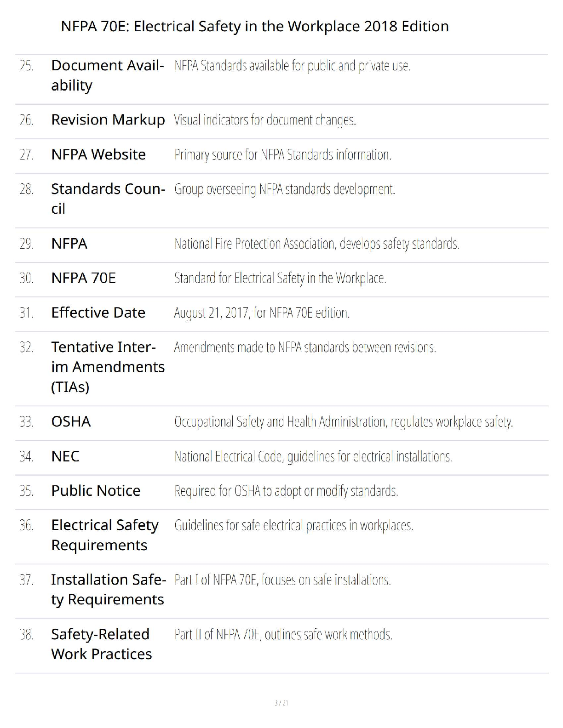Click the 3 / 21 page number indicator
Screen dimensions: 563x728
[281, 703]
